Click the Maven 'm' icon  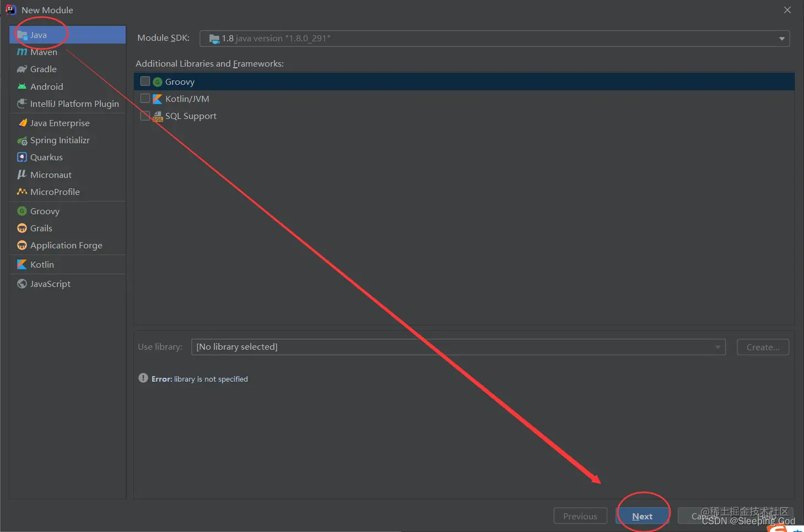pos(22,52)
